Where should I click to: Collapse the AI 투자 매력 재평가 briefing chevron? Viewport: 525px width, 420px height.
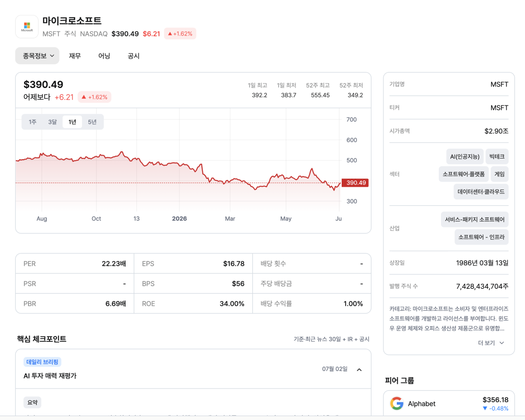(359, 370)
